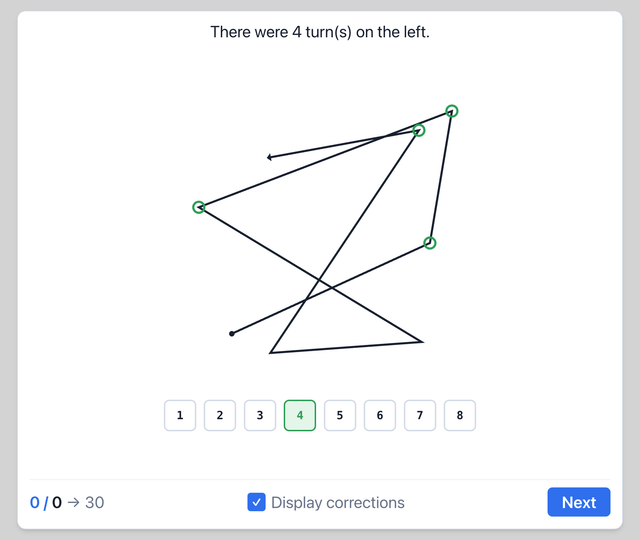Click the green circle at the topmost turn

(x=451, y=111)
